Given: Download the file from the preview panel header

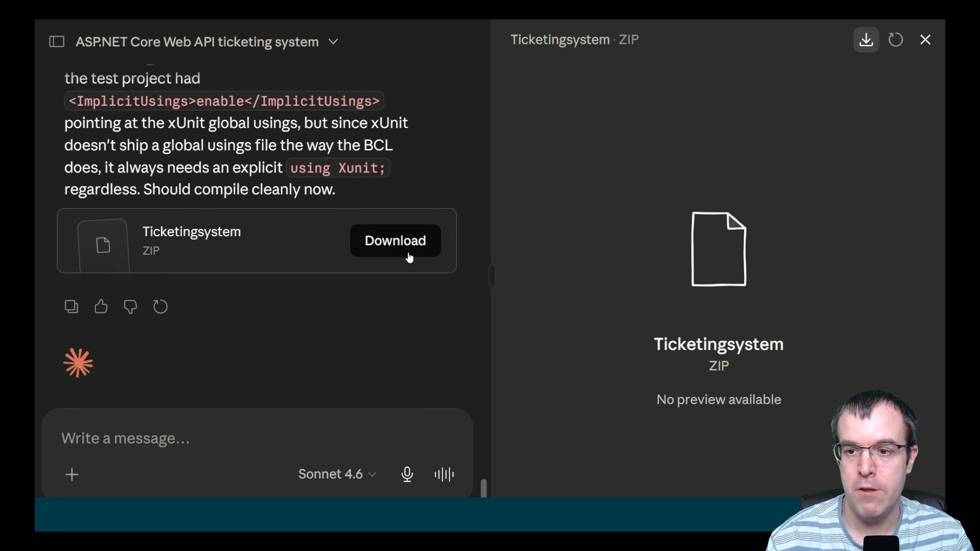Looking at the screenshot, I should click(x=866, y=40).
